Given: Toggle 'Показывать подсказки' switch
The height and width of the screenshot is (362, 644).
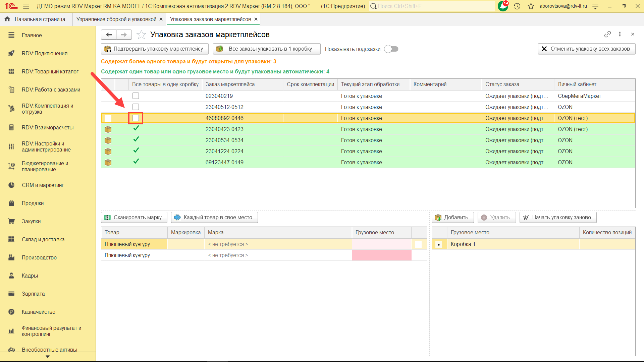Looking at the screenshot, I should tap(391, 49).
